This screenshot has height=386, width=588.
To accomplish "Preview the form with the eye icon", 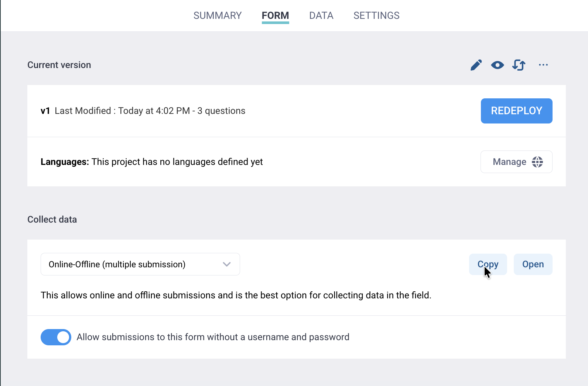I will coord(498,65).
